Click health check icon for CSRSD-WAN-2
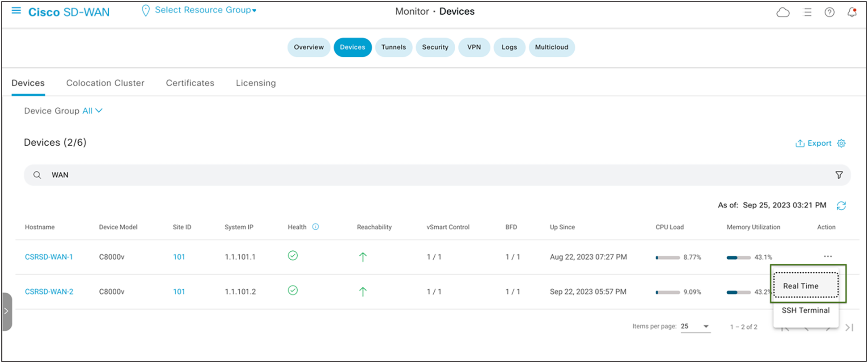The height and width of the screenshot is (363, 868). tap(293, 291)
